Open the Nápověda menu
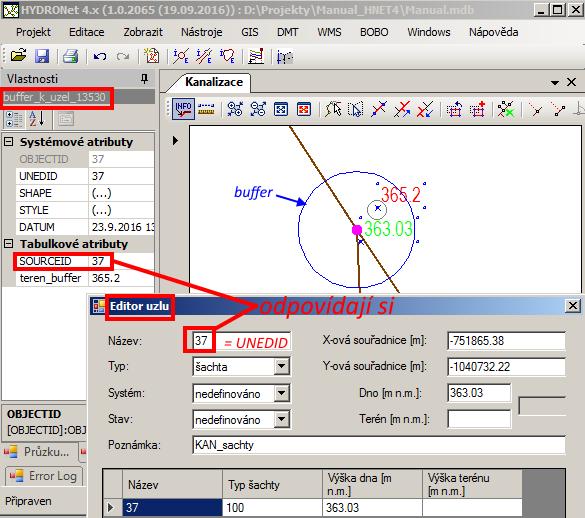Viewport: 585px width, 518px height. coord(493,32)
